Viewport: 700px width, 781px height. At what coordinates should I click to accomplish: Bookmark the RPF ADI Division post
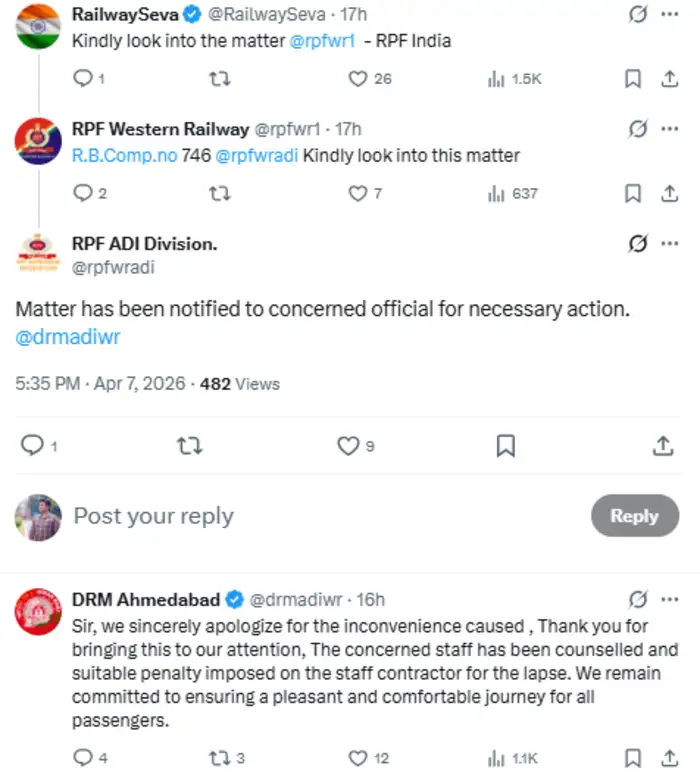506,445
